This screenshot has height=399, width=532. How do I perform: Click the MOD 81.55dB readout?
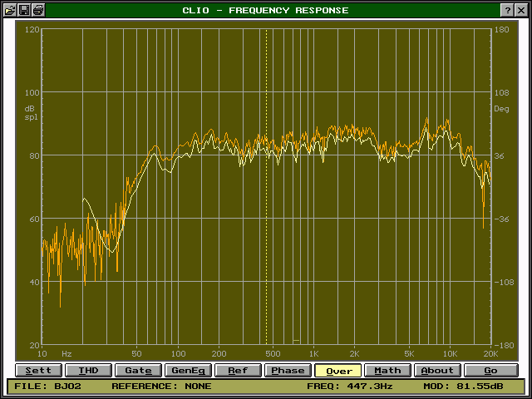tap(472, 387)
